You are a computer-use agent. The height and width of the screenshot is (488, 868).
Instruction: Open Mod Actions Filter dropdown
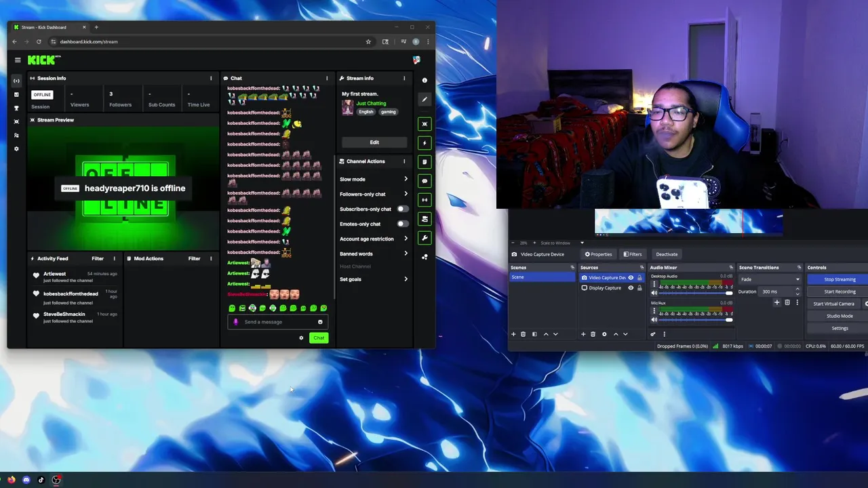click(194, 258)
